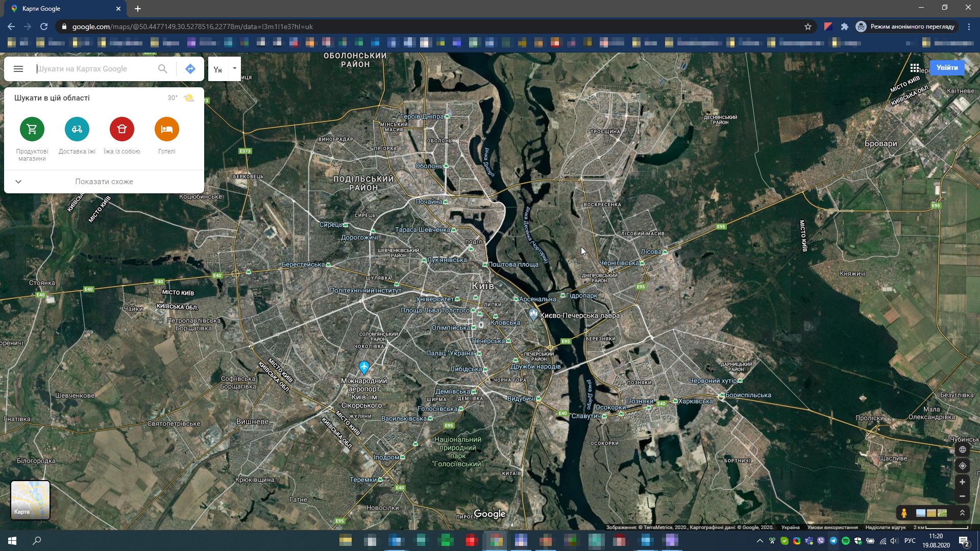Select the hotels category icon
980x551 pixels.
167,129
